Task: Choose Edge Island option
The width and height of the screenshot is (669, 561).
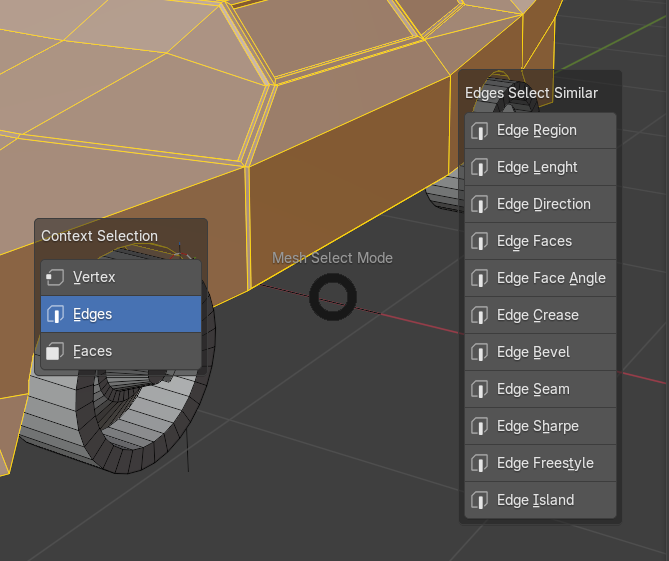Action: 540,500
